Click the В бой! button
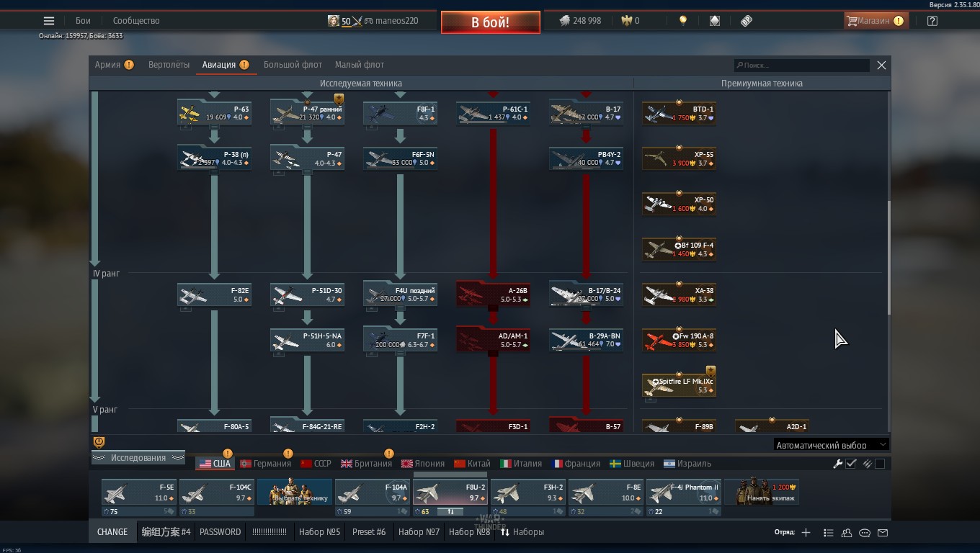The image size is (980, 553). pos(490,22)
